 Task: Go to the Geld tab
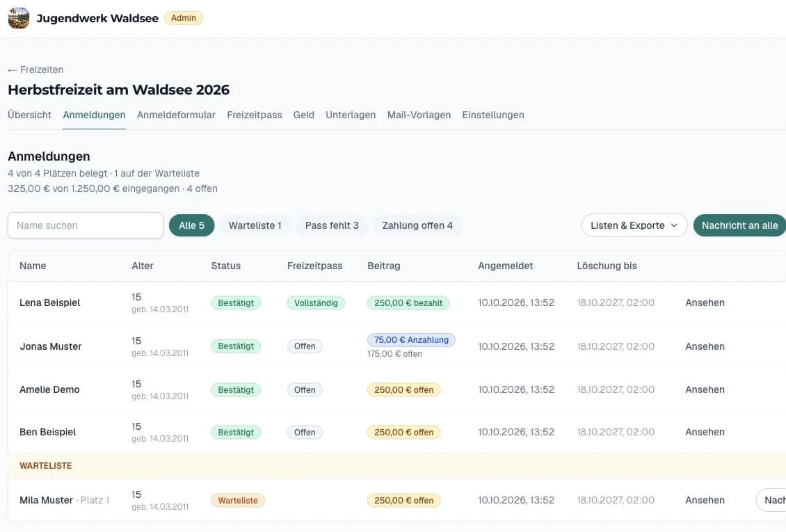click(304, 115)
